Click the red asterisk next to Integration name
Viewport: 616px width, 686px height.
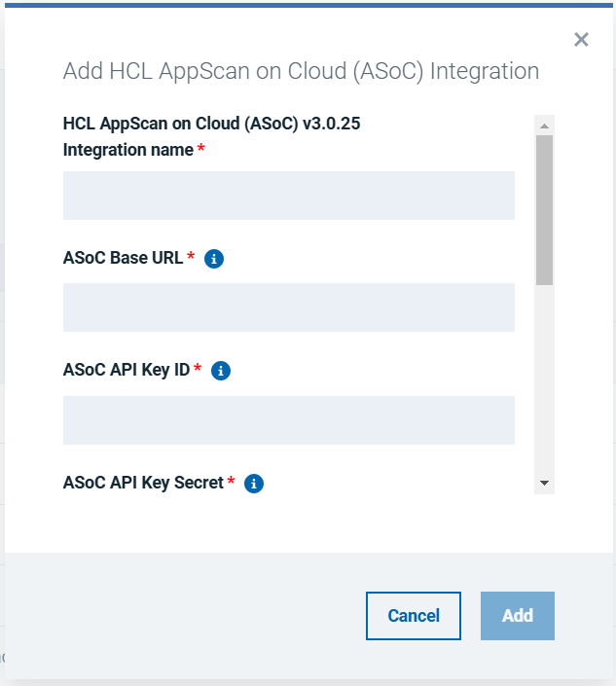(201, 149)
